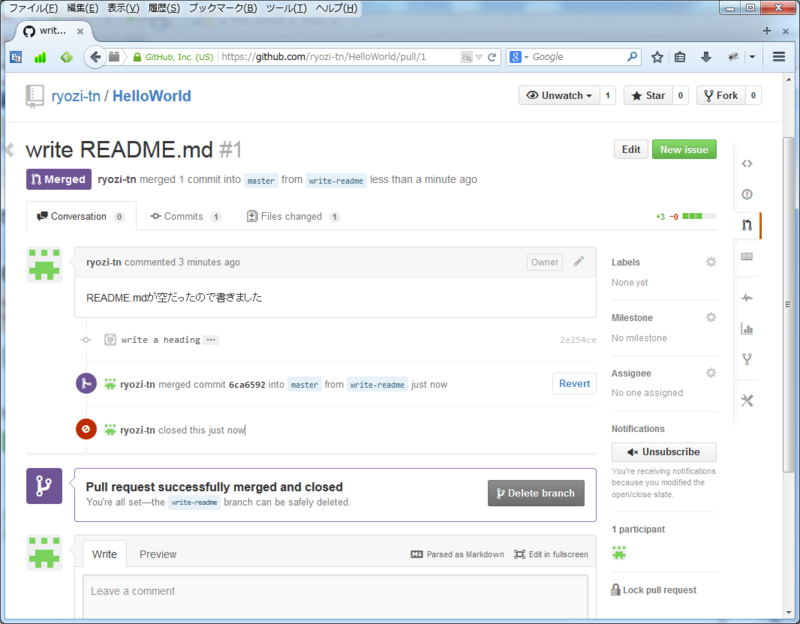Open the ryozi-tn owner link in the header
Image resolution: width=800 pixels, height=624 pixels.
pos(76,96)
